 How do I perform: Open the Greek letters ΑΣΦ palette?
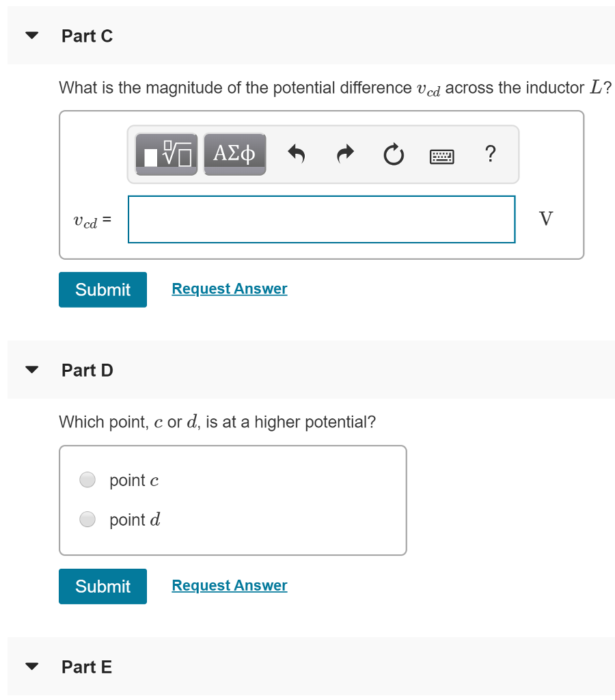(x=234, y=154)
